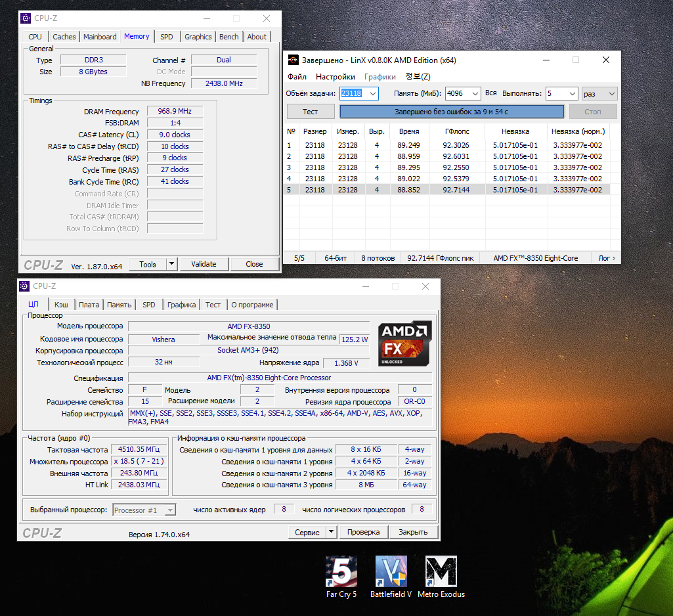Open Battlefield V desktop shortcut

point(391,577)
